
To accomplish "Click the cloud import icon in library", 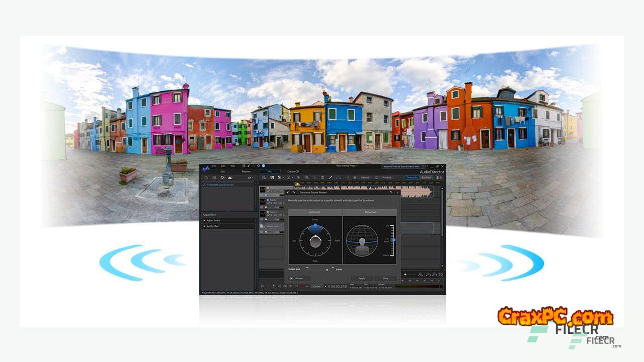I will pos(230,177).
